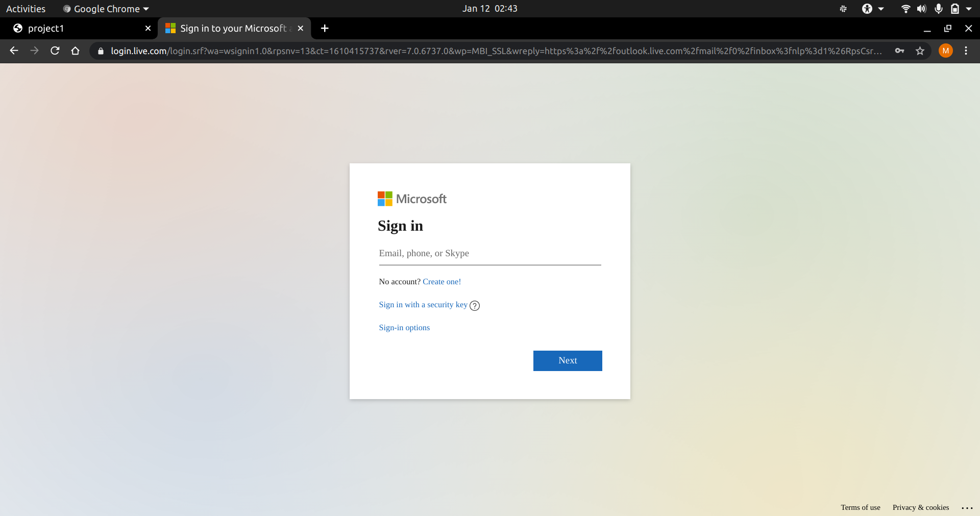
Task: Open saved passwords via the key icon
Action: [900, 51]
